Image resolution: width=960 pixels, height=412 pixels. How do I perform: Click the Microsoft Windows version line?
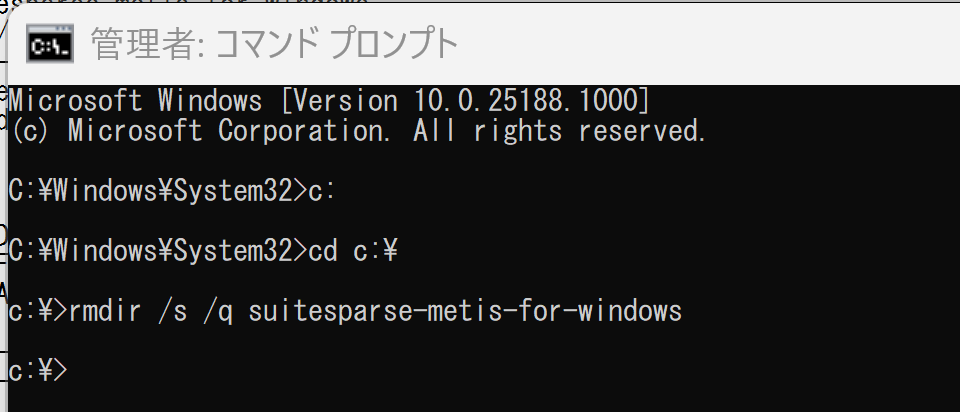click(329, 101)
